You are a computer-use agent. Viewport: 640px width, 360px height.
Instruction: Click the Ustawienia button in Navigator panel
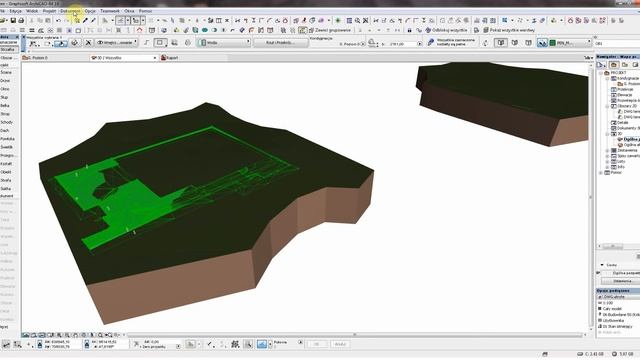coord(622,281)
